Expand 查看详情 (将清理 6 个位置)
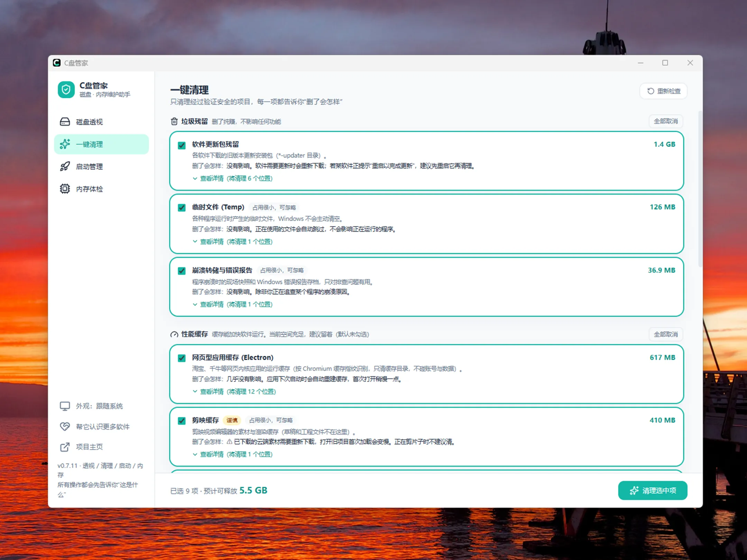This screenshot has width=747, height=560. [233, 178]
